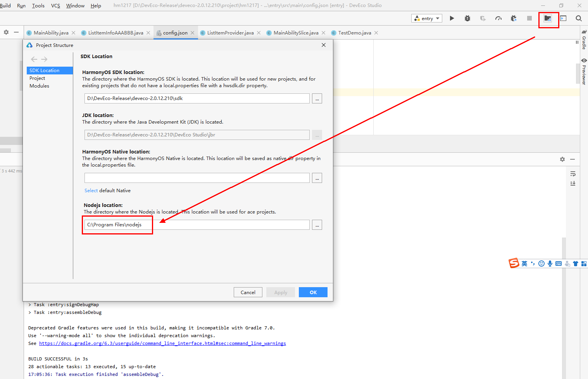Close the TestDemo.java tab
The image size is (588, 379).
tap(376, 33)
